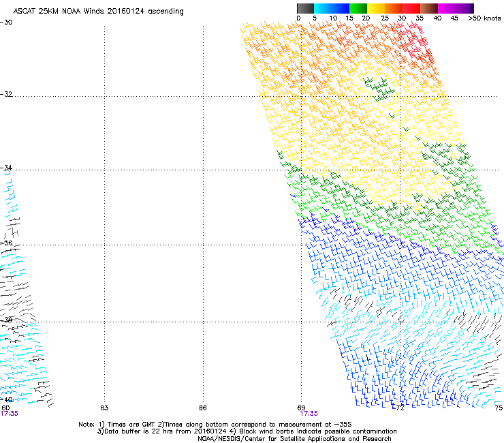This screenshot has width=504, height=443.
Task: Click the dark purple 45-50 knots legend swatch
Action: (x=464, y=8)
